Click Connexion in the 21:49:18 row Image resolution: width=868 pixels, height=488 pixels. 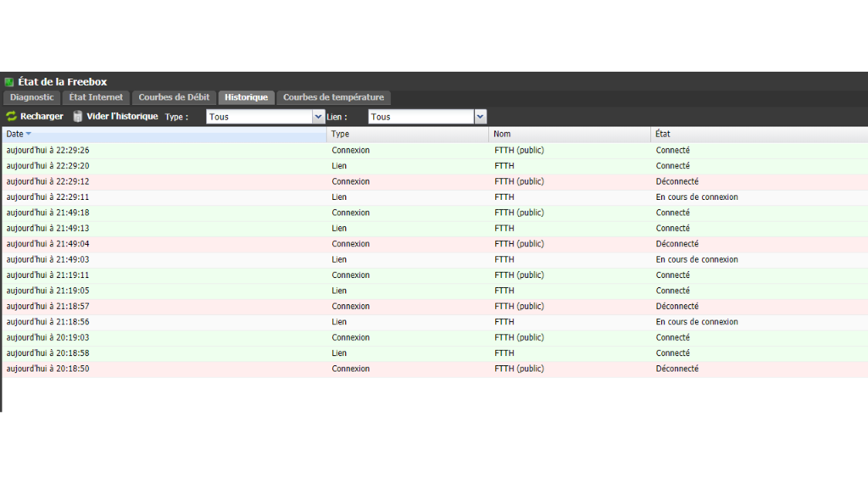coord(350,213)
